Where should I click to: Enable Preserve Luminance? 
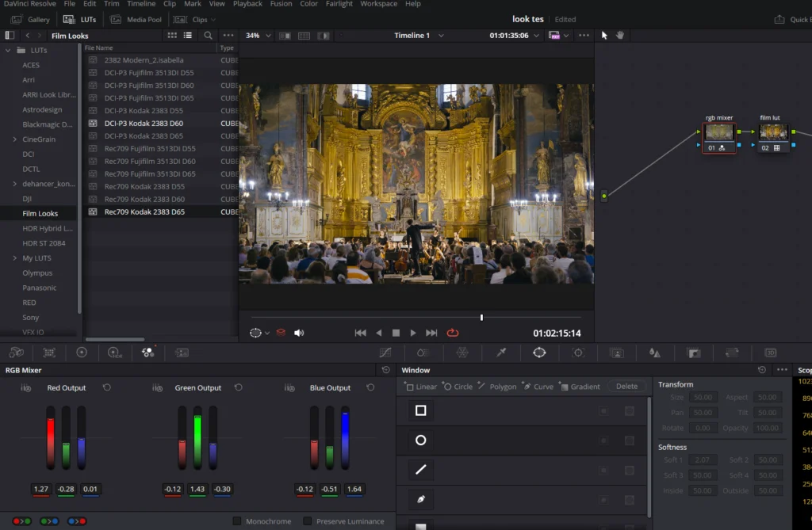(x=308, y=521)
